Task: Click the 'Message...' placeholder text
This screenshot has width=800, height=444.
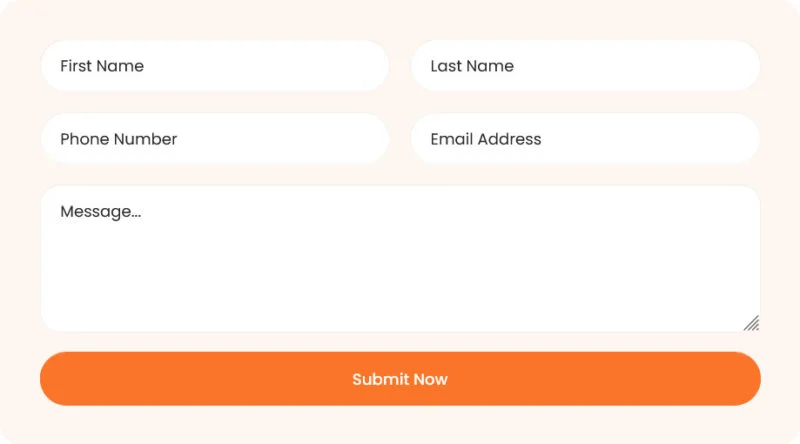Action: coord(101,212)
